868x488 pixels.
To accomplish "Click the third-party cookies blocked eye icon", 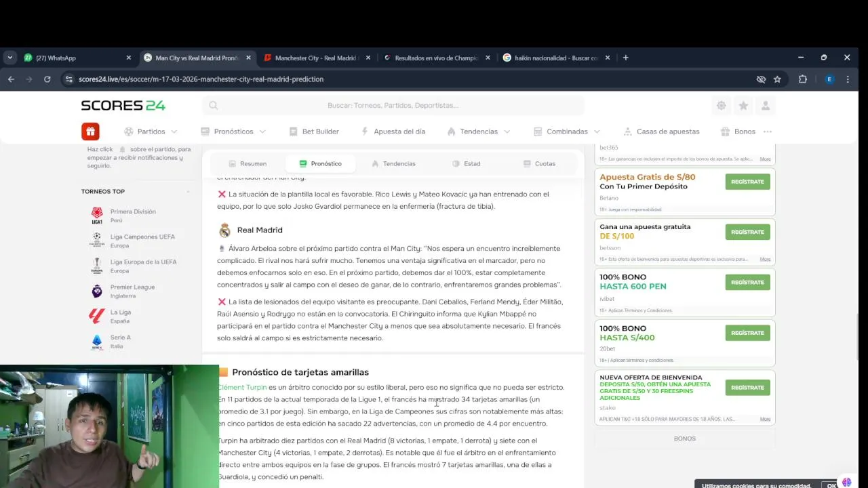I will point(761,79).
